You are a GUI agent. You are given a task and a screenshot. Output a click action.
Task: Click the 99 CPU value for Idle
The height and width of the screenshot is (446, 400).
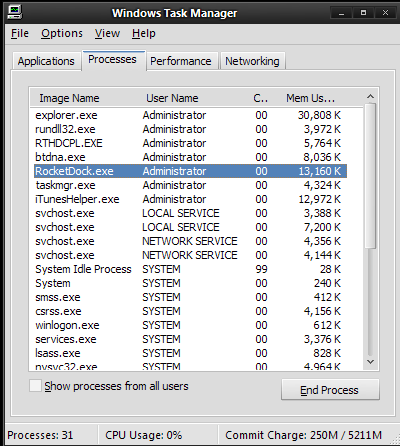[261, 269]
